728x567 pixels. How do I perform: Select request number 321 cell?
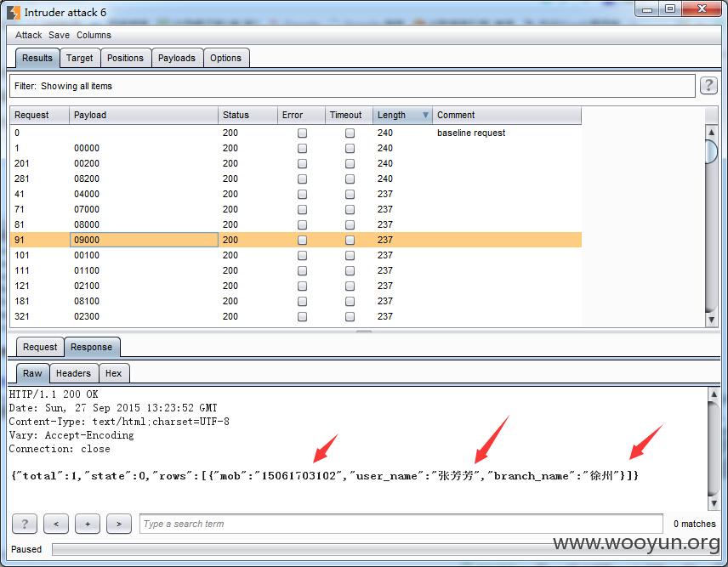(39, 316)
